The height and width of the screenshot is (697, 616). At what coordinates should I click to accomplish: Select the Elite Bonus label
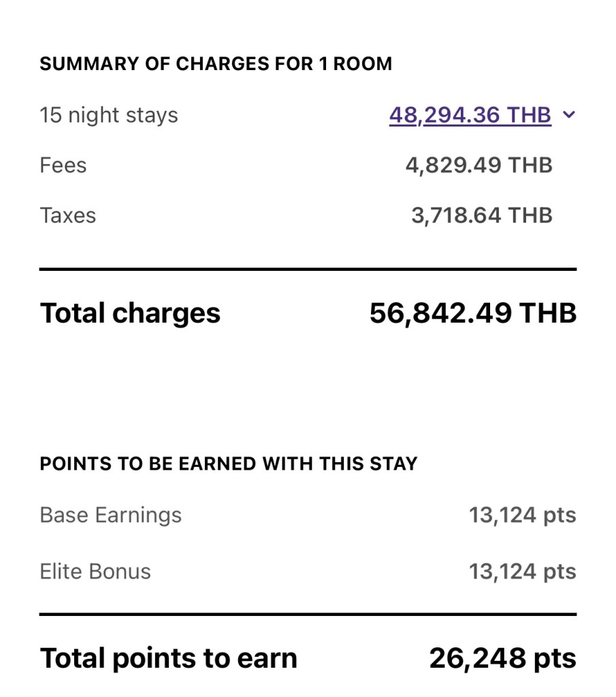coord(95,571)
